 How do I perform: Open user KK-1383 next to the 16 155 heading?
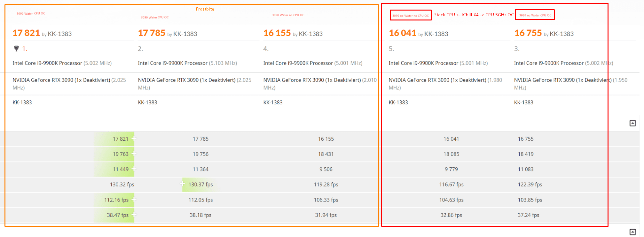click(x=310, y=34)
